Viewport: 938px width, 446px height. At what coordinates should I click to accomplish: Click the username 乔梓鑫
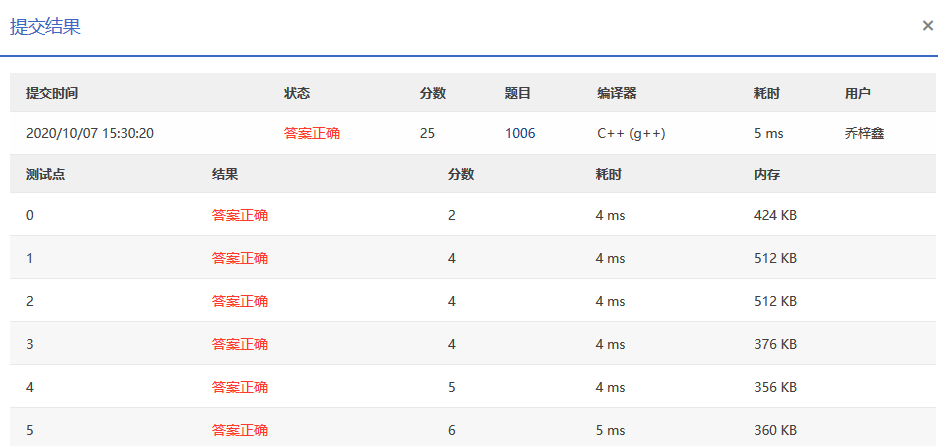[x=864, y=133]
